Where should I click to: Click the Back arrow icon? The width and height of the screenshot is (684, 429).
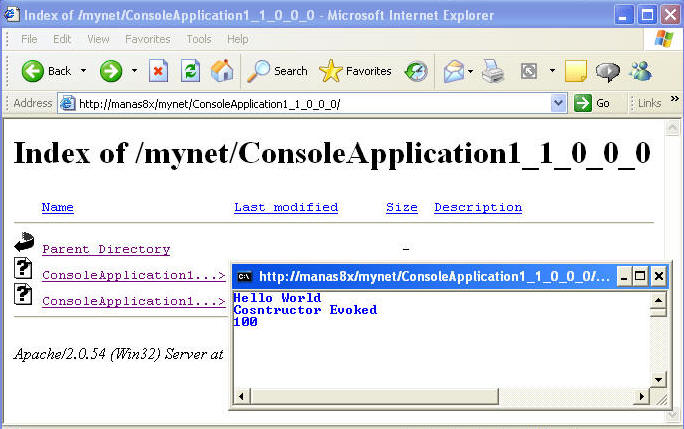(x=33, y=71)
